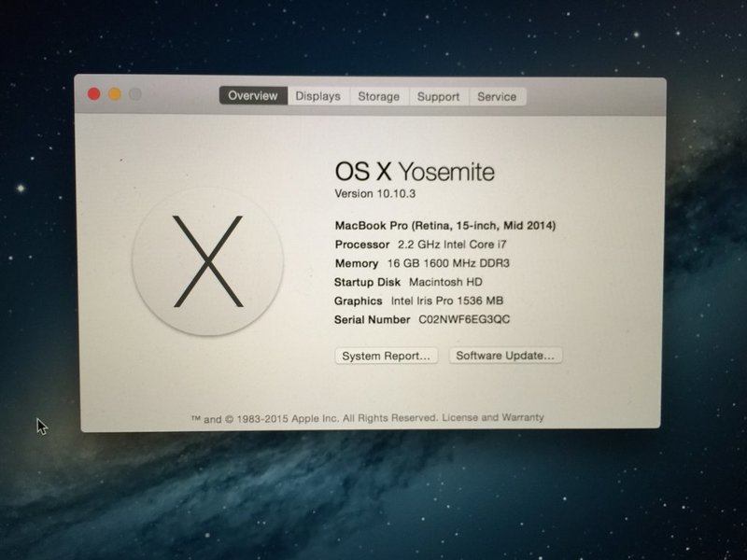Click the Macintosh HD startup disk value
The width and height of the screenshot is (747, 560).
[445, 282]
